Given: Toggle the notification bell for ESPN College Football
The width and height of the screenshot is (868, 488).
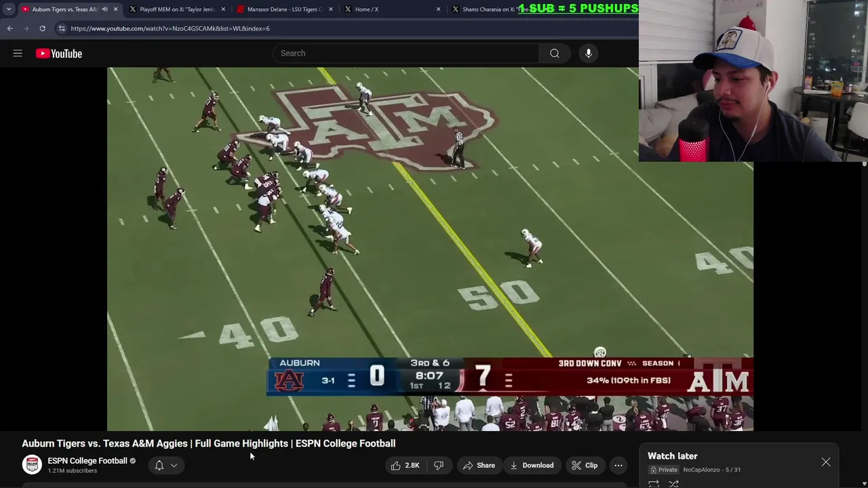Looking at the screenshot, I should [x=159, y=466].
